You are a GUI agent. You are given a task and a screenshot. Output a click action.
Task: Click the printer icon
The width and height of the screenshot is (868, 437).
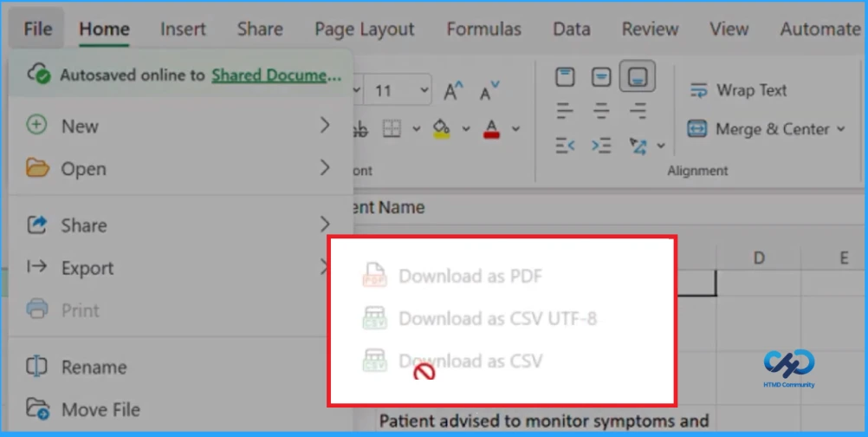coord(37,309)
